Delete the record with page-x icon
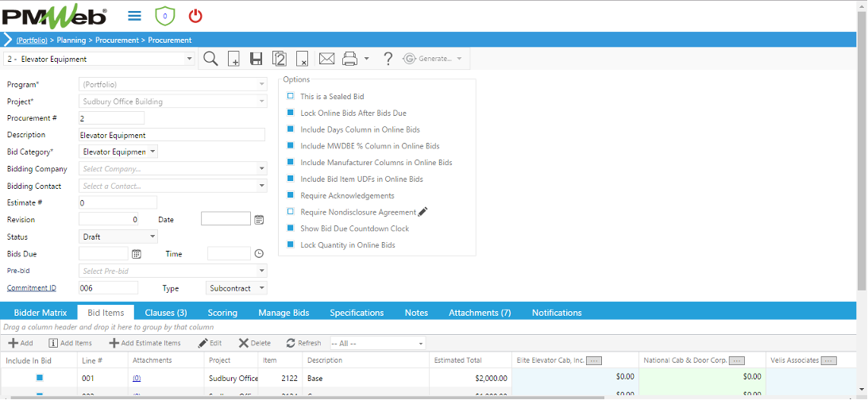Image resolution: width=868 pixels, height=400 pixels. [x=302, y=59]
